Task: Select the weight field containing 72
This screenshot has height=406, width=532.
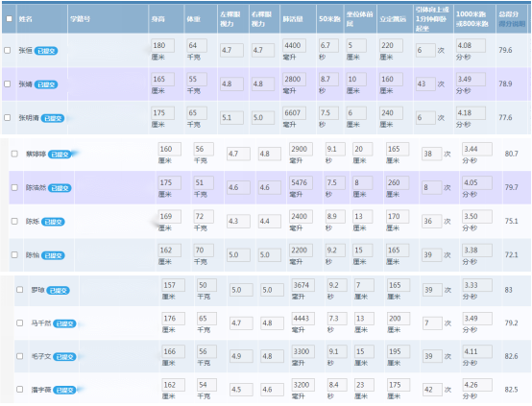Action: 204,216
